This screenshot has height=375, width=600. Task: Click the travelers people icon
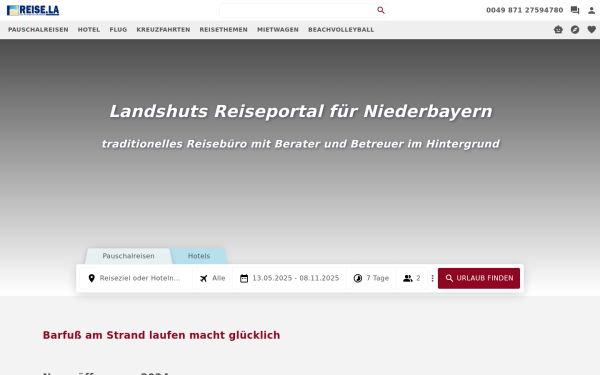(408, 278)
